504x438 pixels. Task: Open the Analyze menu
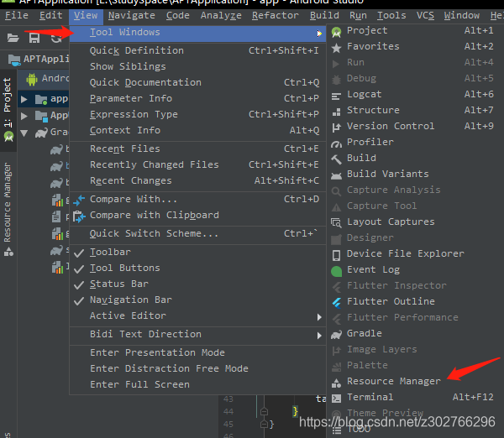[221, 15]
